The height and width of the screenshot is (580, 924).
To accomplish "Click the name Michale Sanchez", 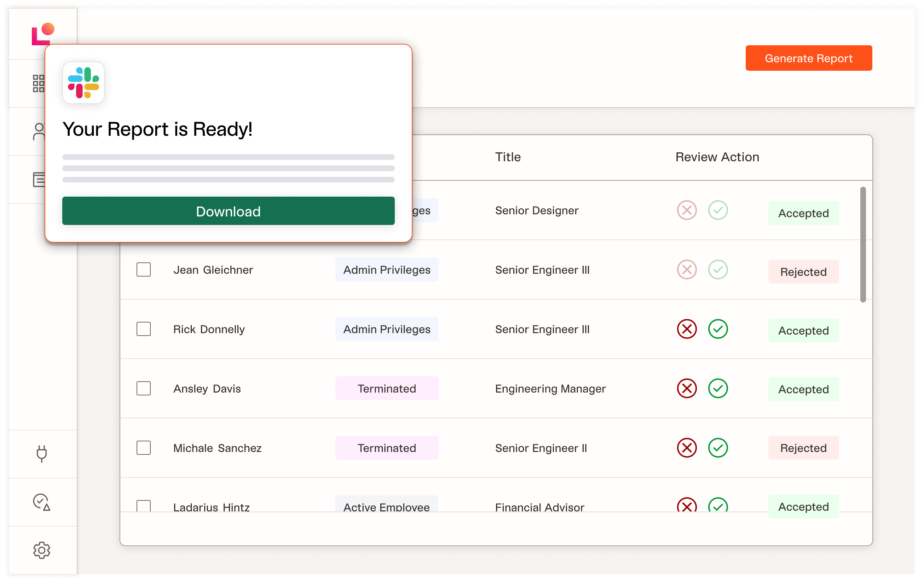I will [217, 448].
